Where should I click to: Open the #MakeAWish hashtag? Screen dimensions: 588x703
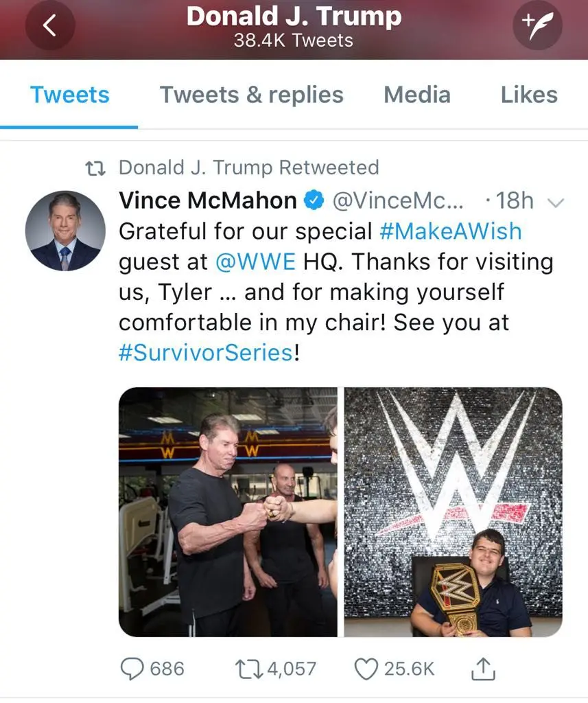pyautogui.click(x=450, y=231)
